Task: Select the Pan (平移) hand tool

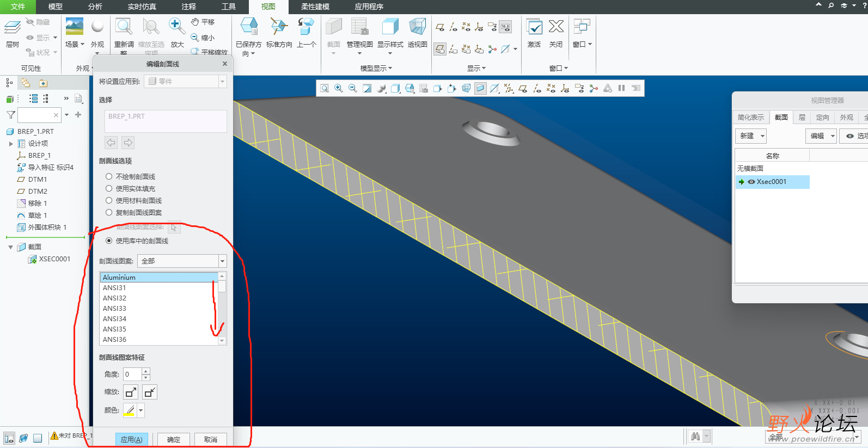Action: click(x=203, y=22)
